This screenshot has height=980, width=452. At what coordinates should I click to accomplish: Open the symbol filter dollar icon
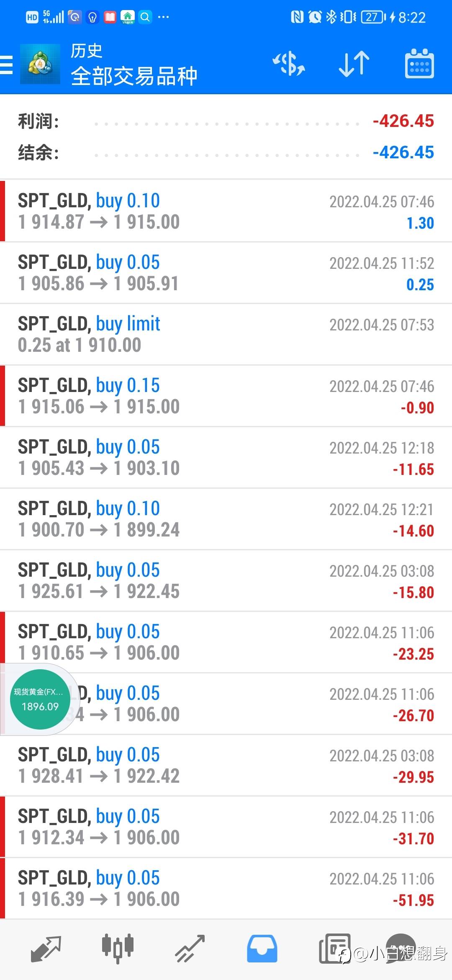point(289,64)
